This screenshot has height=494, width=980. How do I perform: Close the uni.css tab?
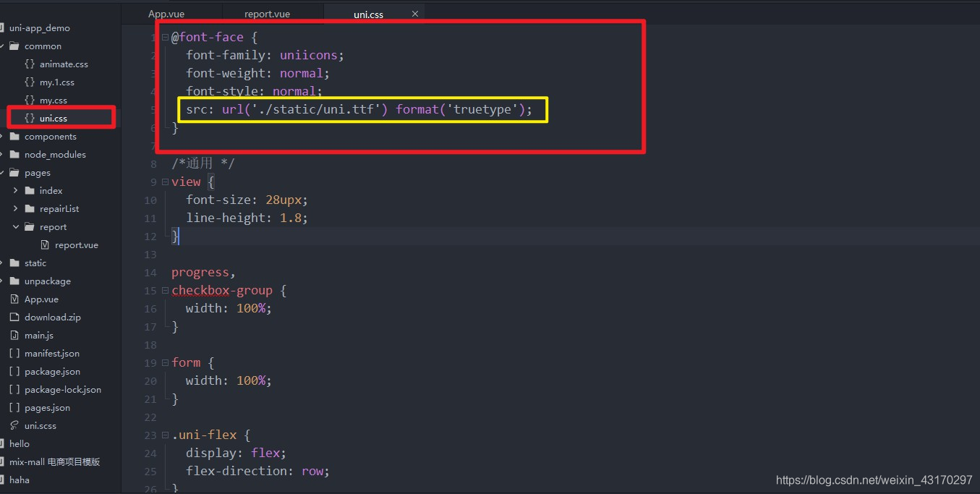point(414,13)
